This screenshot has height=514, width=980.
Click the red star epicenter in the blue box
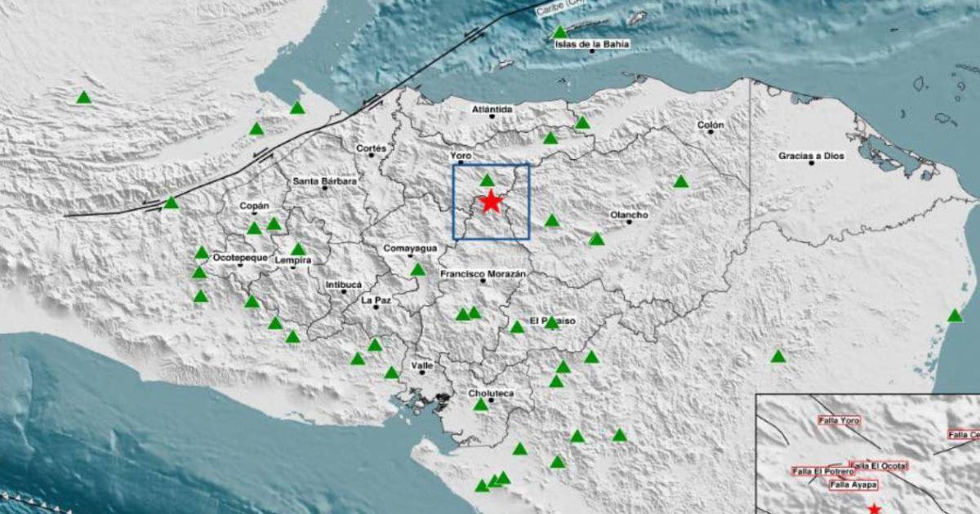(490, 202)
